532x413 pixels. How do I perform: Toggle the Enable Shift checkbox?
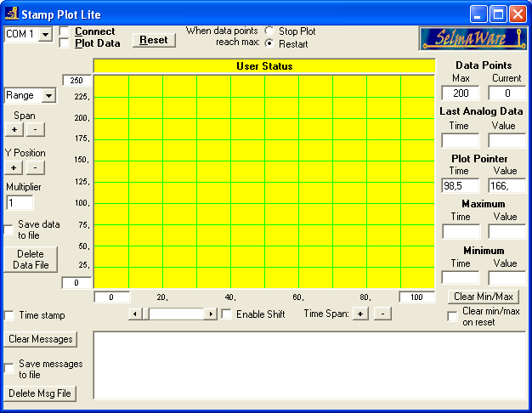pyautogui.click(x=226, y=314)
